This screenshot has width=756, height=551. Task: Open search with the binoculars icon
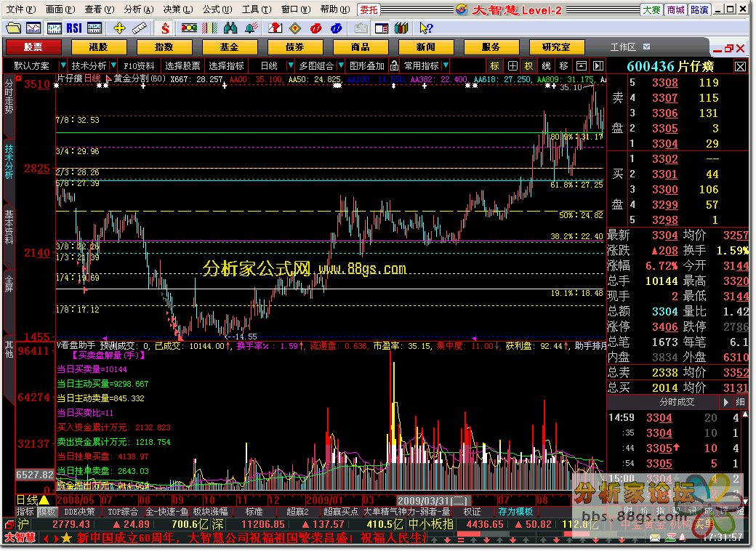230,28
